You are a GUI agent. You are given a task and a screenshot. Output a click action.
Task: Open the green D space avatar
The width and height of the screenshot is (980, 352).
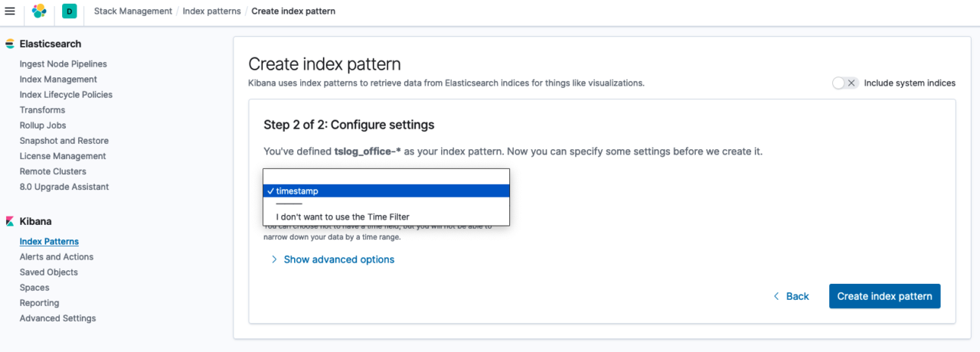tap(70, 11)
